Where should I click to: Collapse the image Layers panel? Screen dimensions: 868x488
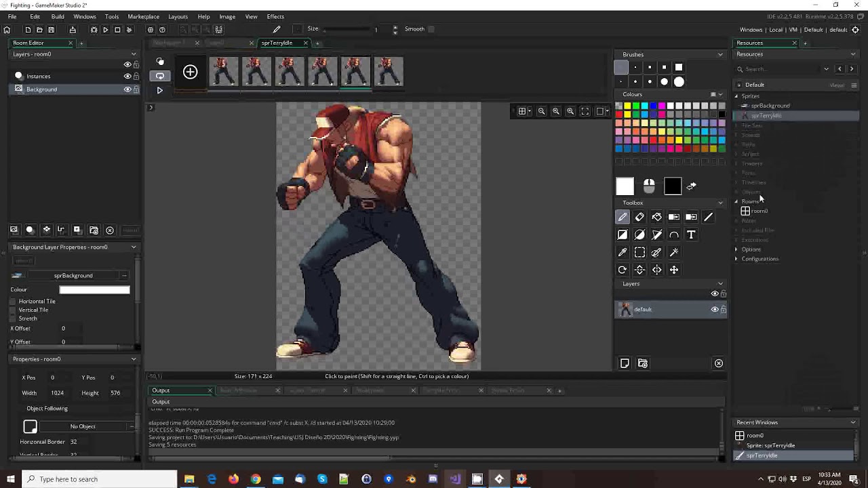tap(720, 284)
